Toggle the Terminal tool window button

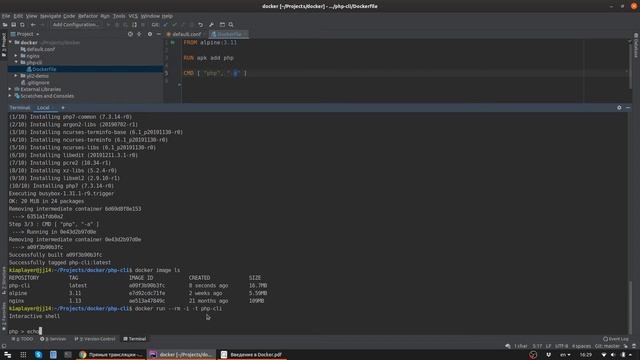click(135, 339)
